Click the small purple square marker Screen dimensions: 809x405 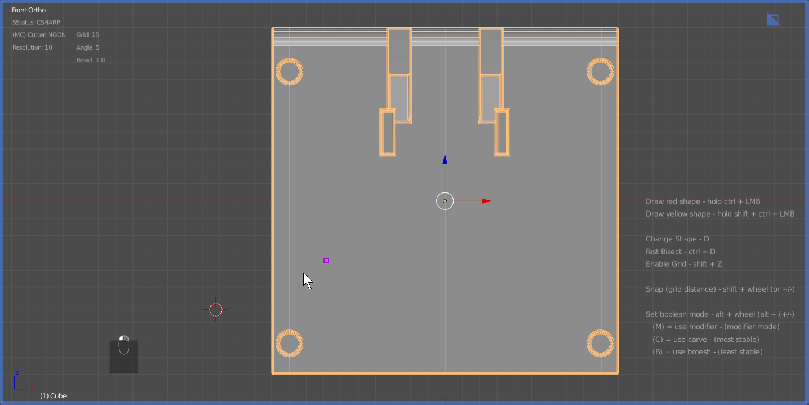(326, 260)
